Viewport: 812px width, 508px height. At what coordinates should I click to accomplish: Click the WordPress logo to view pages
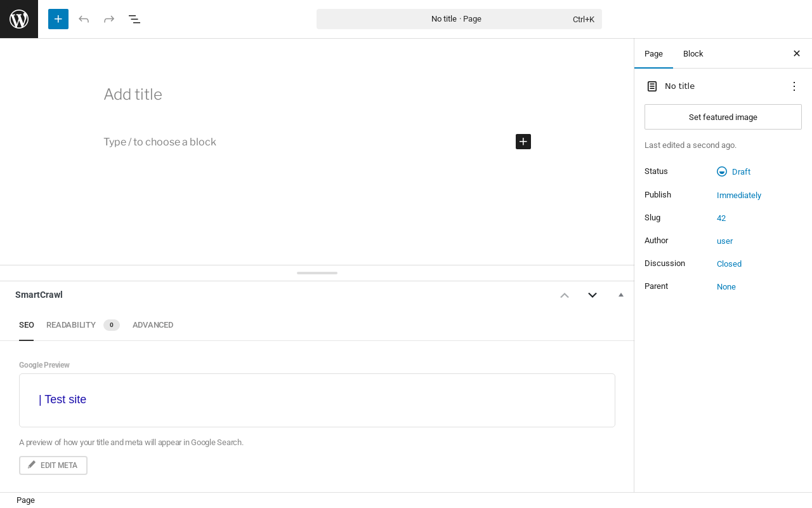[x=19, y=19]
